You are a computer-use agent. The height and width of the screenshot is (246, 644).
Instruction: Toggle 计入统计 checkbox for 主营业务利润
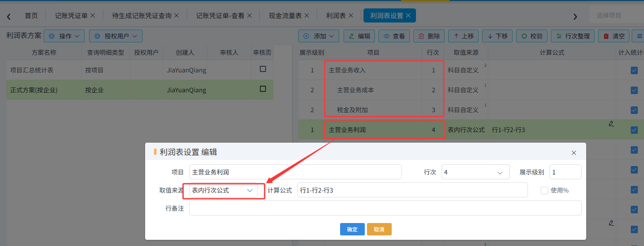[x=634, y=130]
